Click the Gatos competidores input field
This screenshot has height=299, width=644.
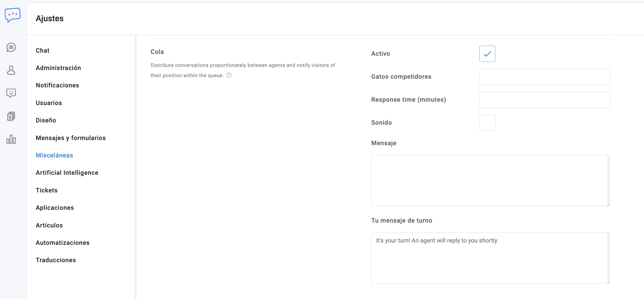click(544, 77)
